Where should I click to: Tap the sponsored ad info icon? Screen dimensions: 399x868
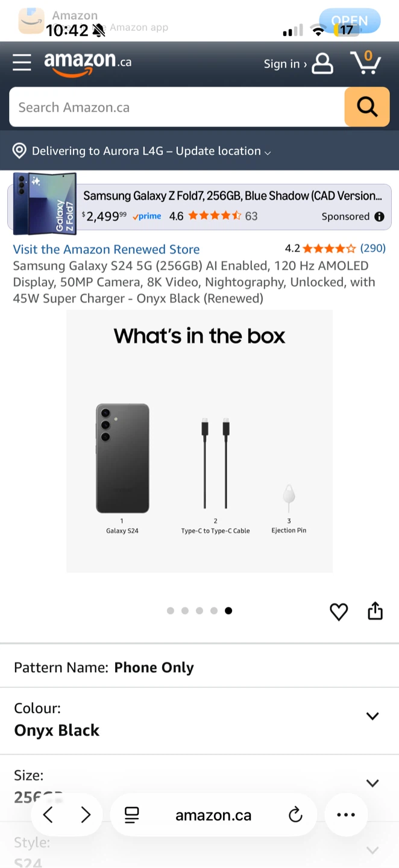[379, 217]
